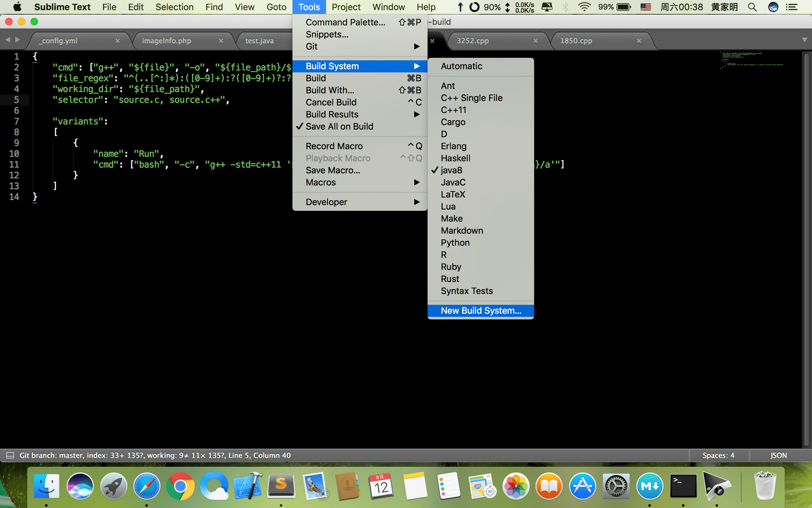Image resolution: width=812 pixels, height=508 pixels.
Task: Open tab list dropdown arrow
Action: tap(804, 40)
